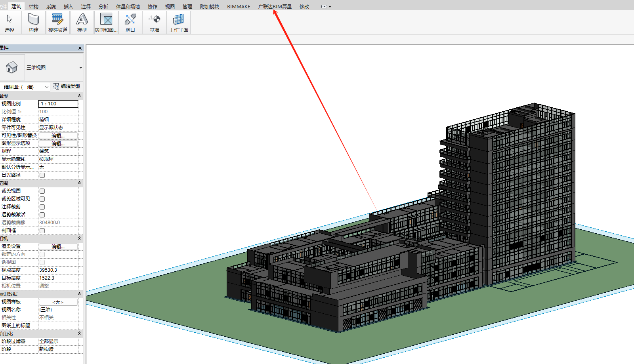Open the 三维视图 type selector dropdown
This screenshot has height=364, width=634.
pyautogui.click(x=54, y=67)
